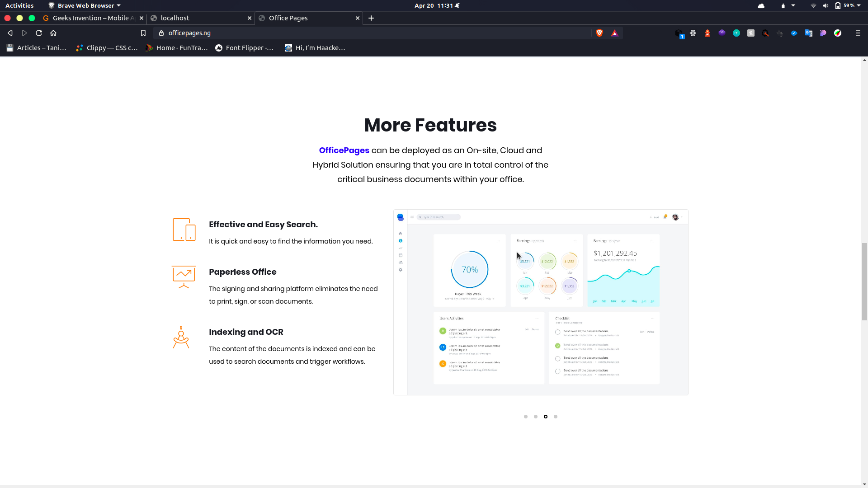Open the 'Clippy — CSS c…' bookmark
The height and width of the screenshot is (488, 868).
[107, 48]
